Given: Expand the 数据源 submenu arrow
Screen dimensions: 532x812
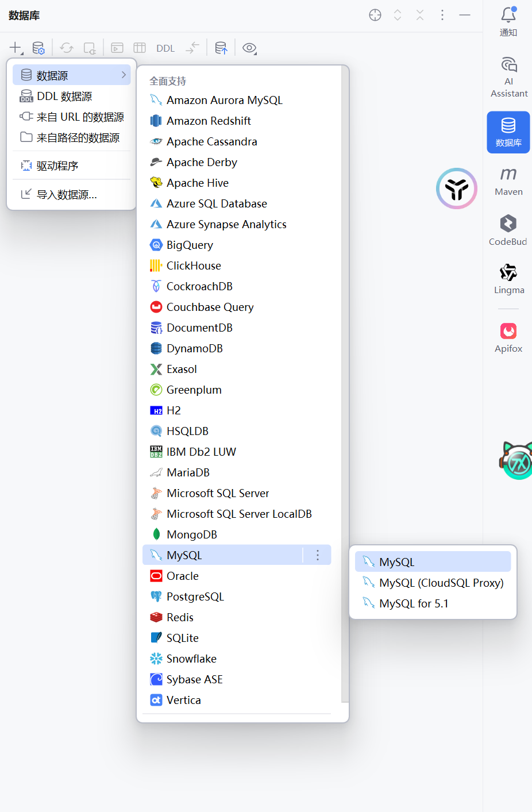Looking at the screenshot, I should (x=124, y=75).
